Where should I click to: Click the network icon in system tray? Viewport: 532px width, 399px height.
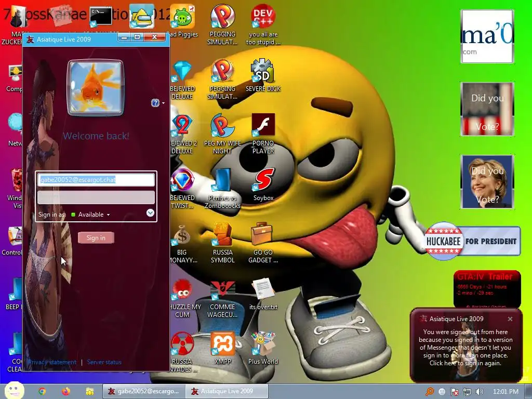(x=467, y=392)
